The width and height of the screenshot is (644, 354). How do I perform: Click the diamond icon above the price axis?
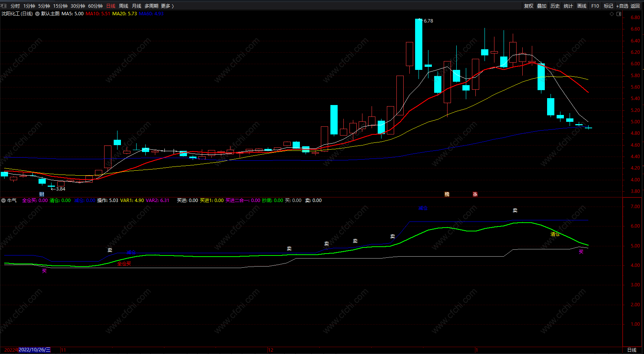612,14
